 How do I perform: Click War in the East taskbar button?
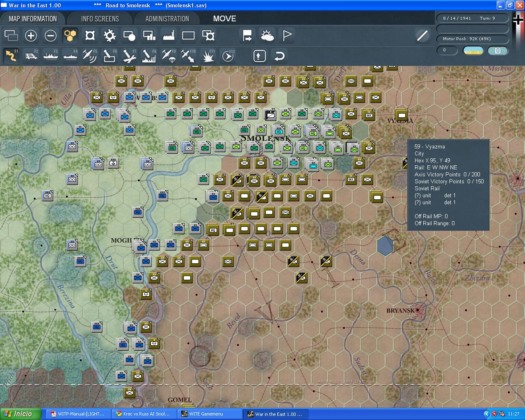click(x=276, y=414)
